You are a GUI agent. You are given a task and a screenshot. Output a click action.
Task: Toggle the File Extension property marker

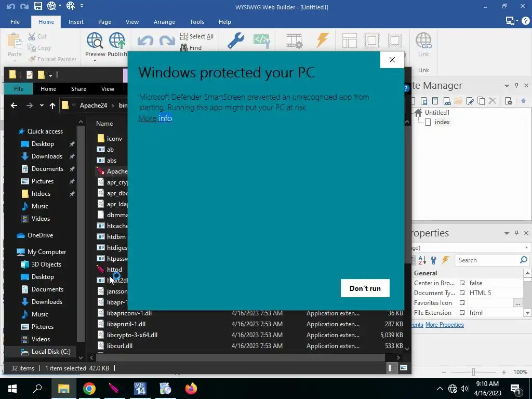(x=462, y=312)
